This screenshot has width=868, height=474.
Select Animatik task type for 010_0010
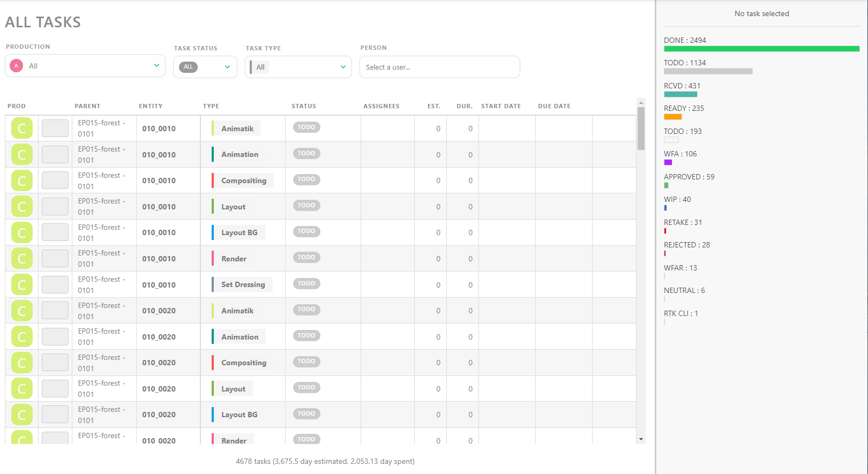tap(236, 129)
